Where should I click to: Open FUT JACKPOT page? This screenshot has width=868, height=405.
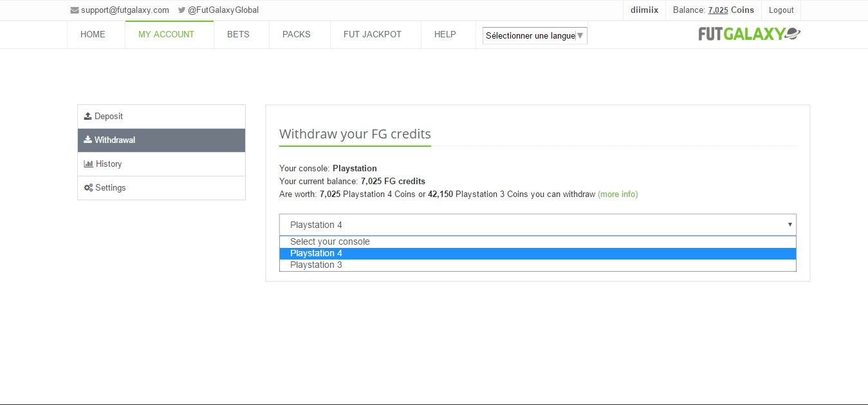pos(373,35)
